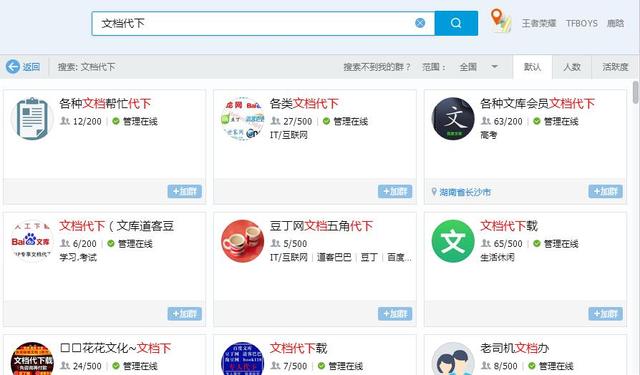Viewport: 640px width, 375px height.
Task: Join the 豆丁网文档五角代下 group
Action: point(395,314)
